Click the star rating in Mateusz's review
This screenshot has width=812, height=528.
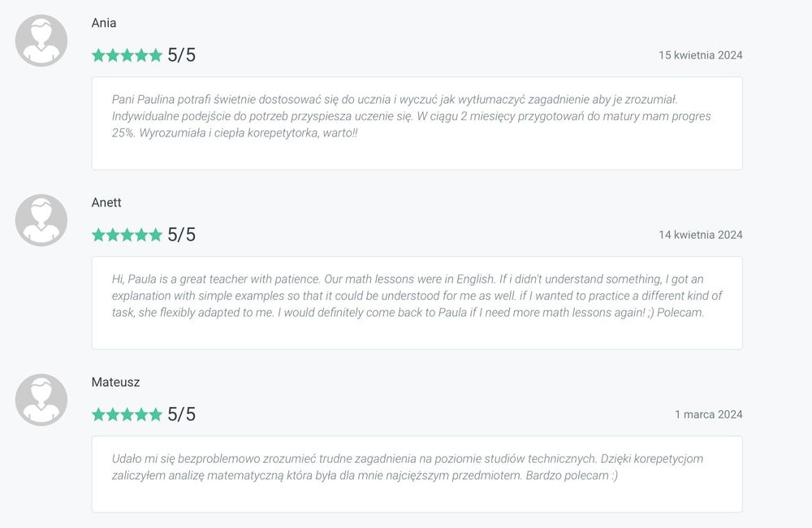coord(127,414)
